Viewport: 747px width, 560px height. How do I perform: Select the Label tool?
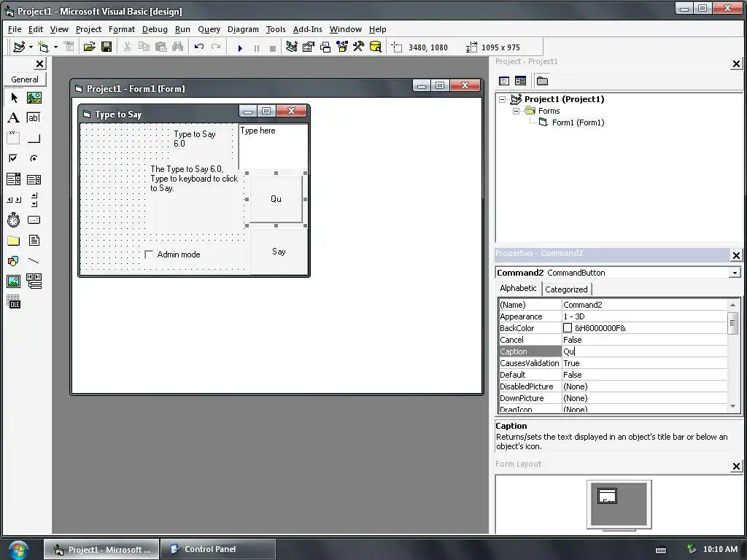pyautogui.click(x=14, y=117)
